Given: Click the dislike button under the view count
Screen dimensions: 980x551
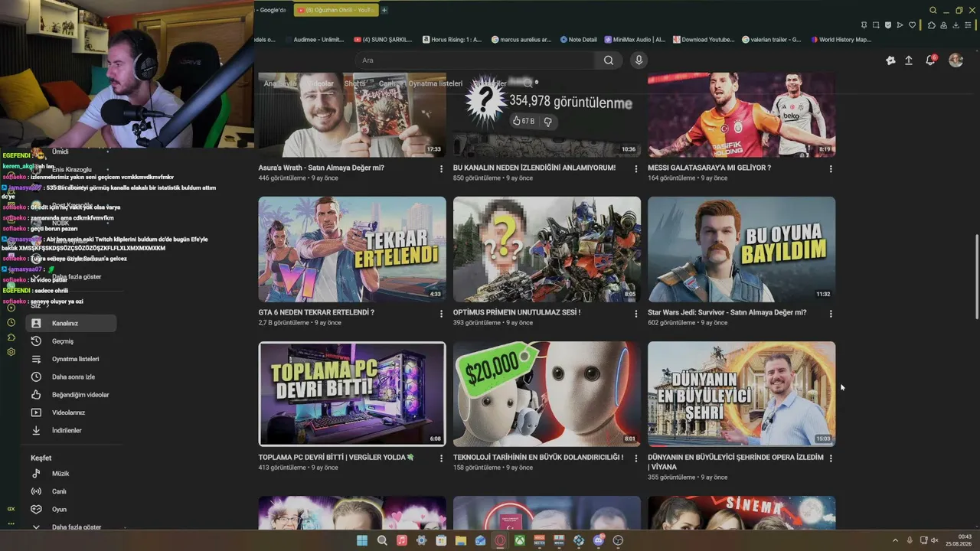Looking at the screenshot, I should [x=547, y=122].
